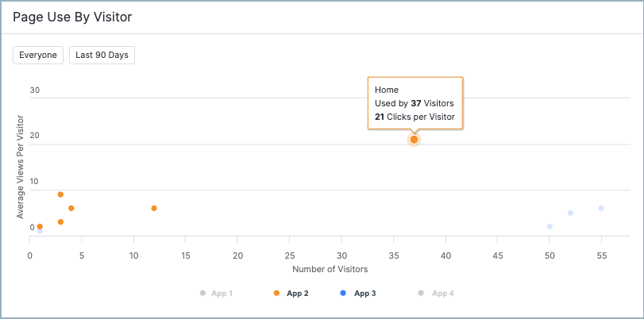
Task: Open the Last 90 Days date range
Action: click(102, 55)
